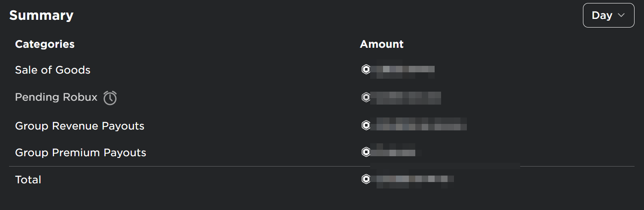Click the blurred Group Revenue Payouts amount

pyautogui.click(x=419, y=125)
